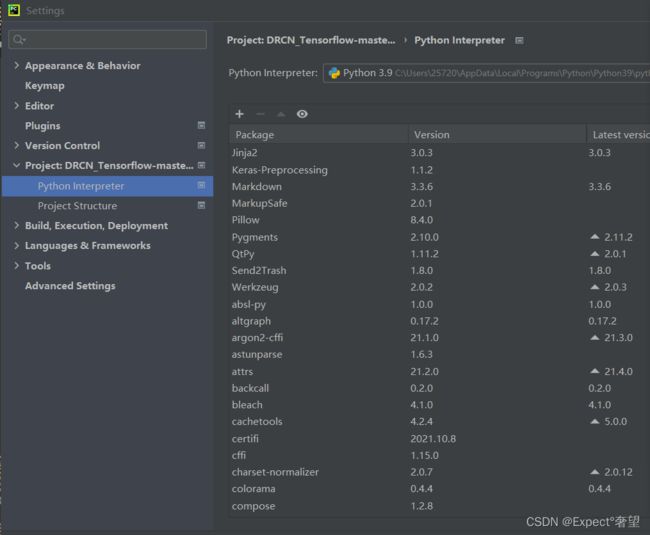650x535 pixels.
Task: Select the colorama package row
Action: point(439,489)
